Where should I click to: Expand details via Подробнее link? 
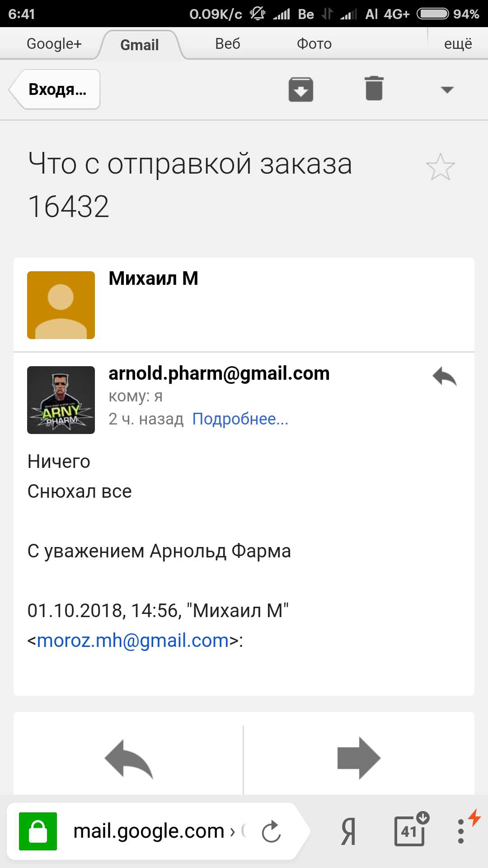tap(240, 419)
